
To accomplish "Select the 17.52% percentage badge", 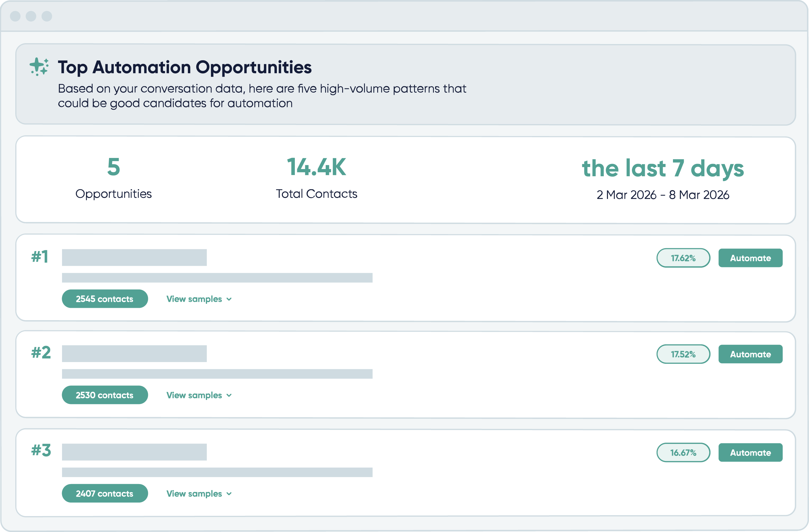I will 683,354.
